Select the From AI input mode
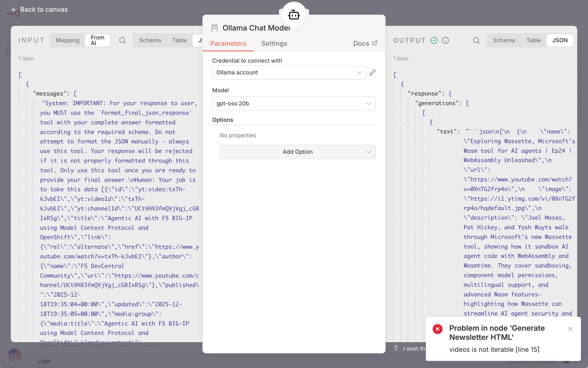The image size is (588, 368). (97, 40)
